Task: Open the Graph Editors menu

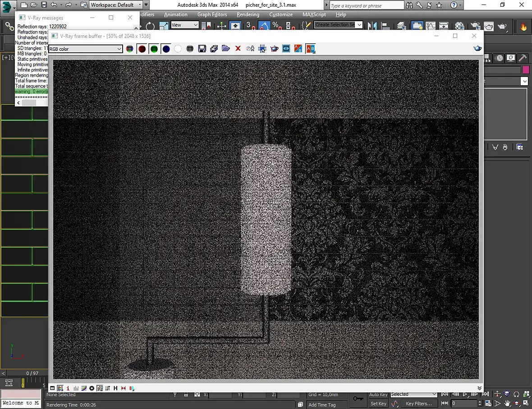Action: pyautogui.click(x=212, y=14)
